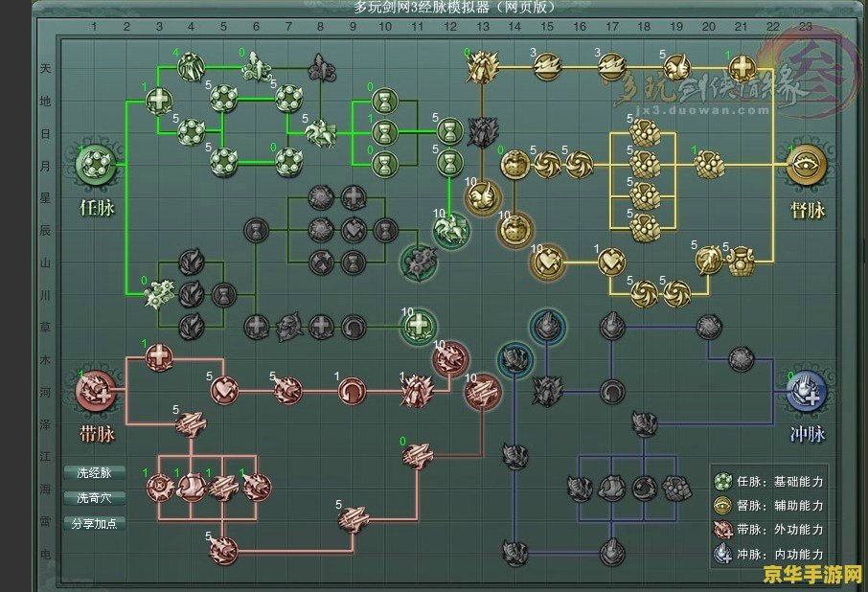The height and width of the screenshot is (592, 868).
Task: Click the unlit dark up-arrows node under column 8
Action: pyautogui.click(x=321, y=67)
